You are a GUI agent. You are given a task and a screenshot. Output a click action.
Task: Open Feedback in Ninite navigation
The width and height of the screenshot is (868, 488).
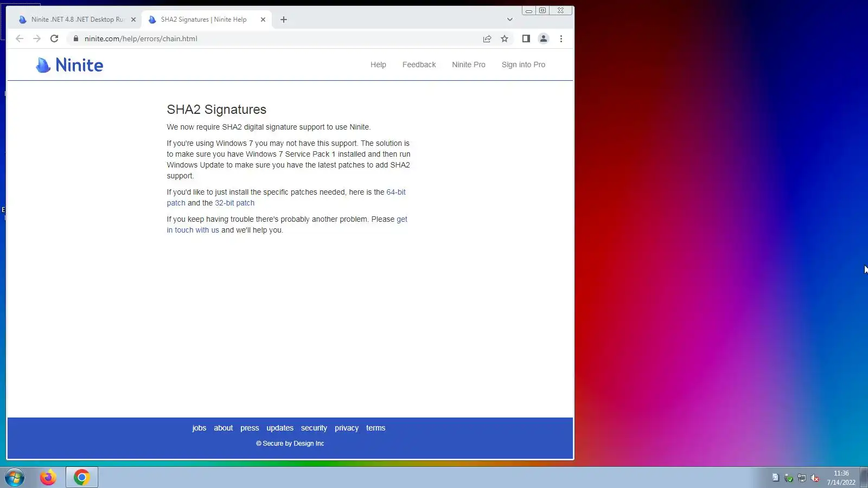419,65
